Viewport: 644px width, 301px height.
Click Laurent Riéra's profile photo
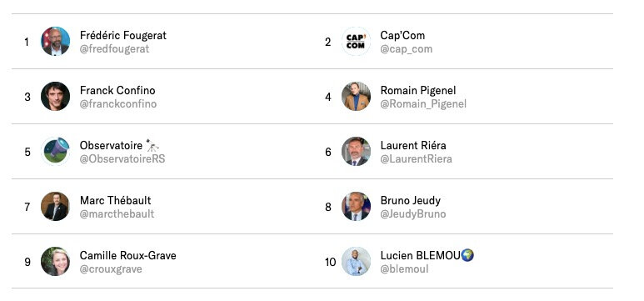tap(356, 151)
